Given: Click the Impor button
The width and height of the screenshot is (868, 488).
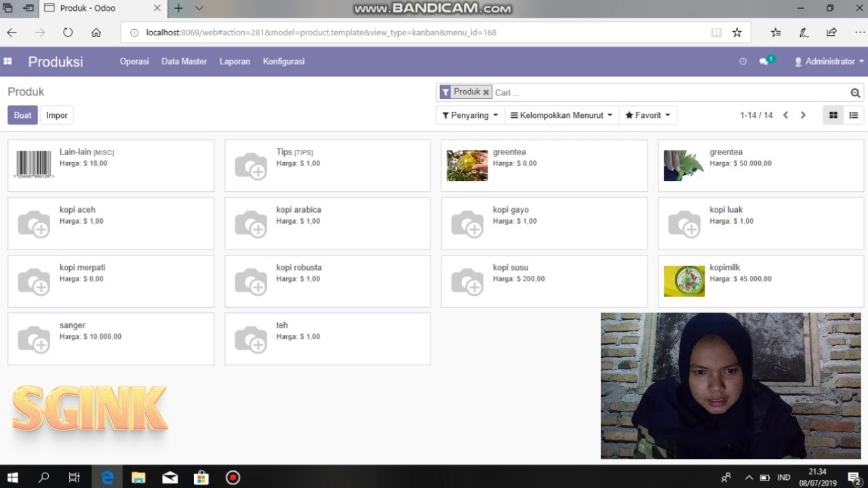Looking at the screenshot, I should (x=57, y=115).
